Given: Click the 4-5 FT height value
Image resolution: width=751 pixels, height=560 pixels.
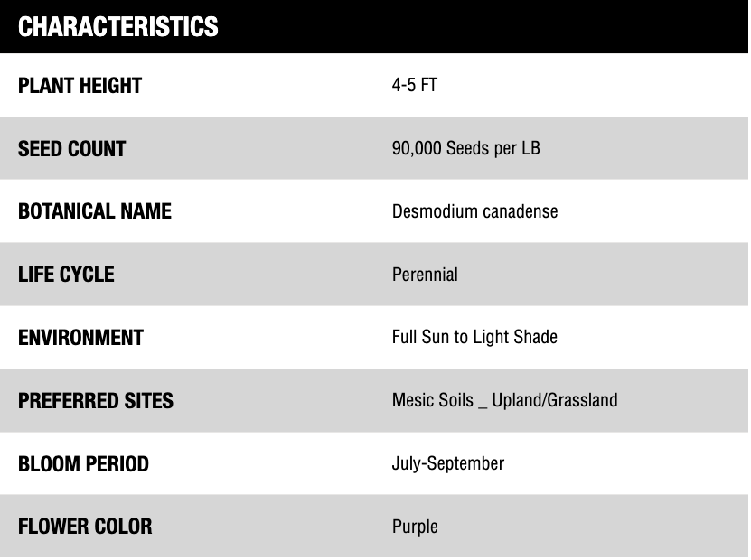Looking at the screenshot, I should tap(415, 86).
